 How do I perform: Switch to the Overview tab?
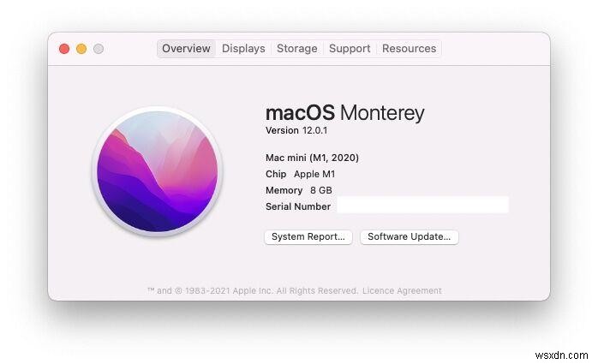coord(186,49)
